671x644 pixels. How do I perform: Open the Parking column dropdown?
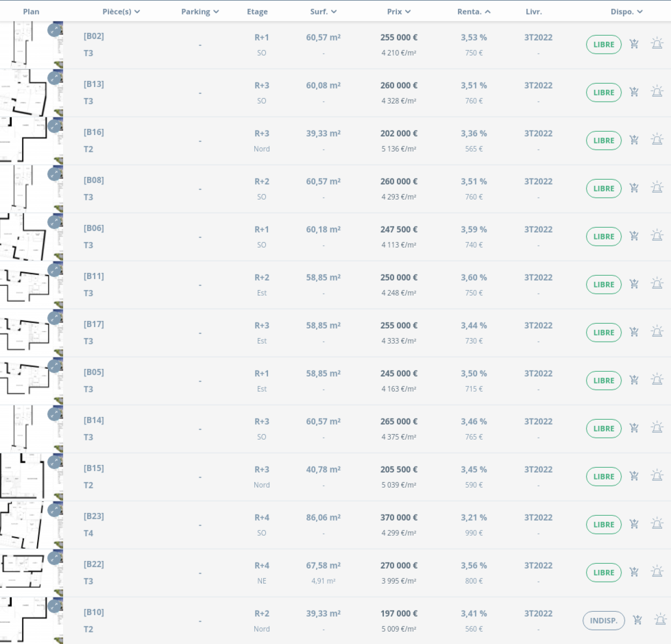coord(200,12)
